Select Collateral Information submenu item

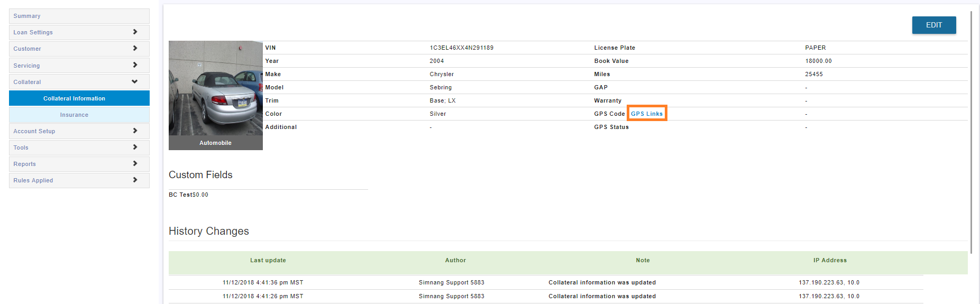point(79,98)
